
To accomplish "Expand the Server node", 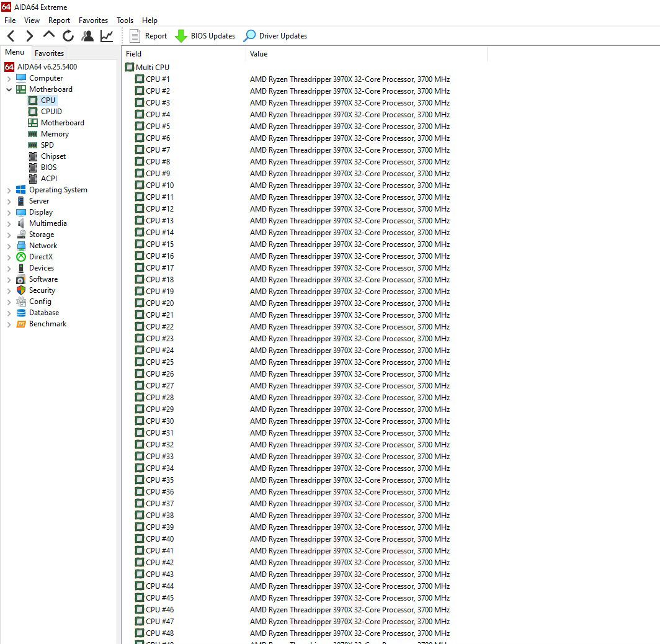I will click(x=9, y=202).
